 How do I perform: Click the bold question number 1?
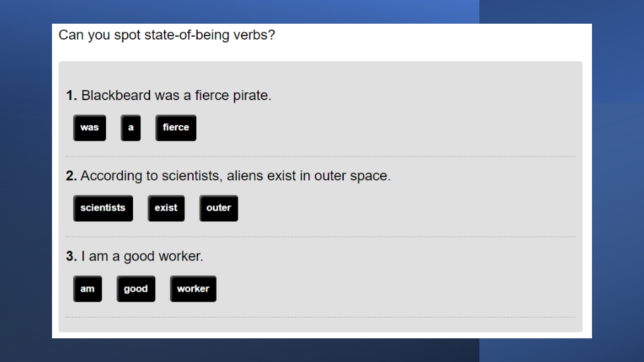(71, 95)
